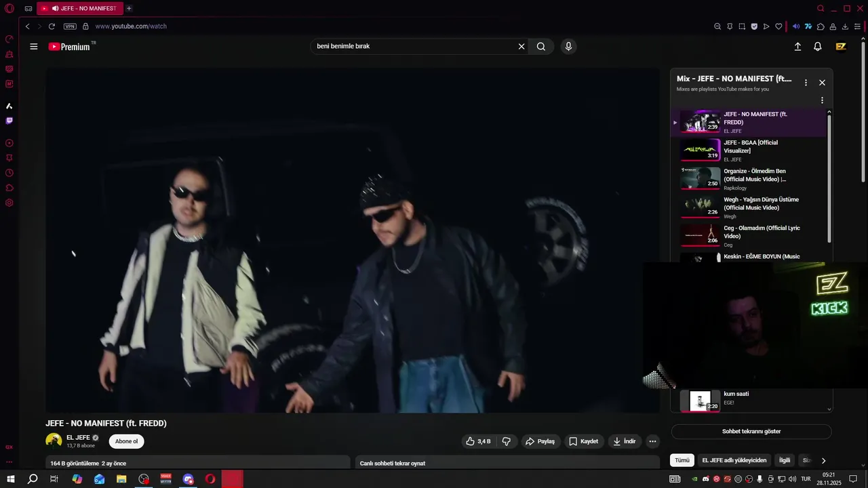Image resolution: width=868 pixels, height=488 pixels.
Task: Open Opera main menu logo
Action: [x=9, y=9]
